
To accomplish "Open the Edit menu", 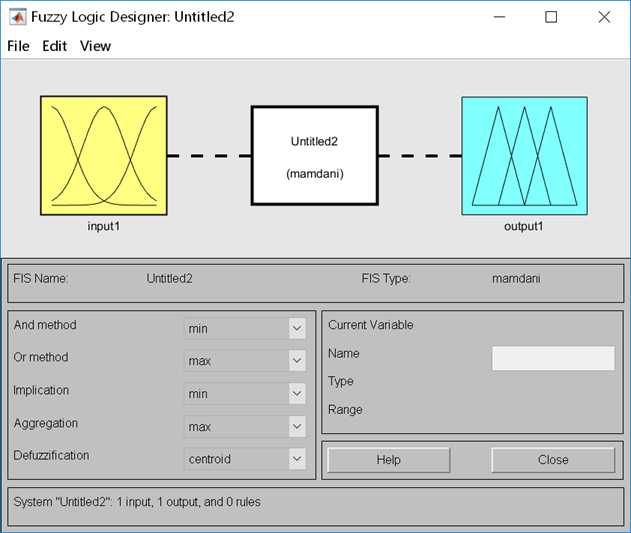I will [54, 46].
